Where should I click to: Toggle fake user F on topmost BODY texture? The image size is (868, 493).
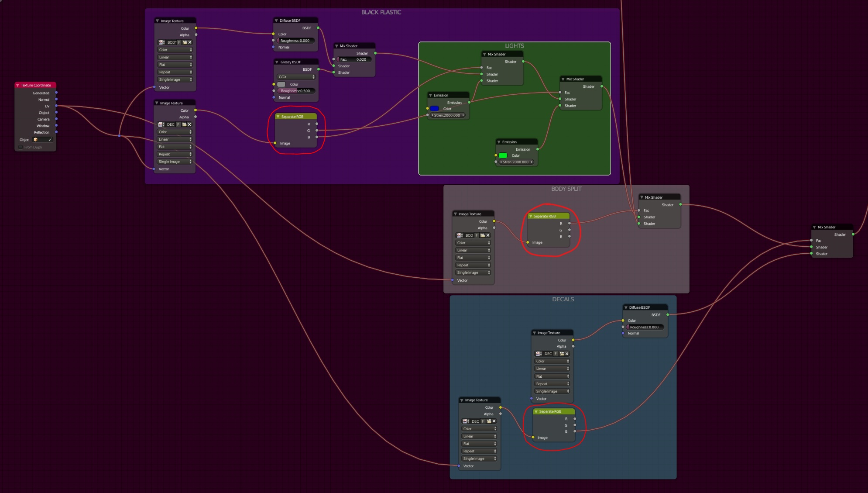[x=179, y=42]
